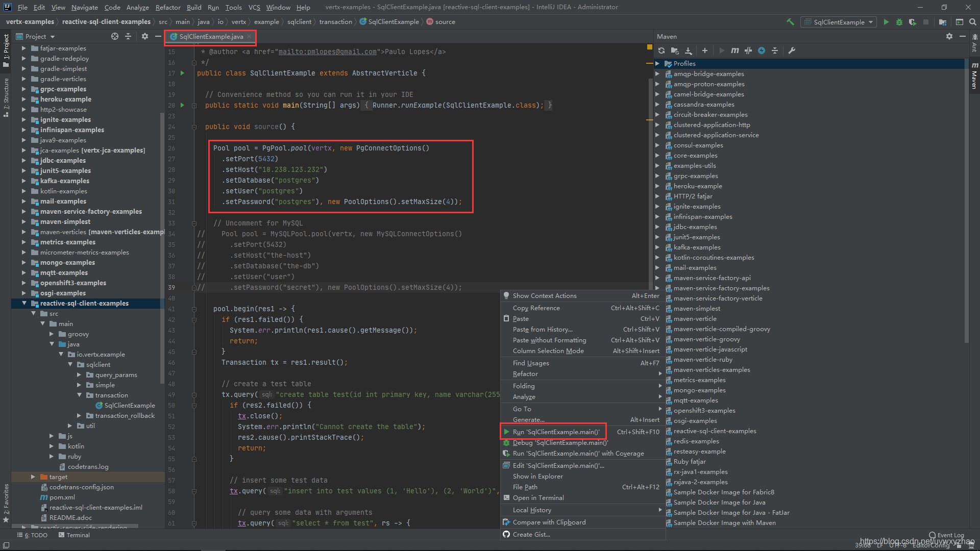
Task: Expand Profiles node in Maven
Action: click(x=657, y=64)
